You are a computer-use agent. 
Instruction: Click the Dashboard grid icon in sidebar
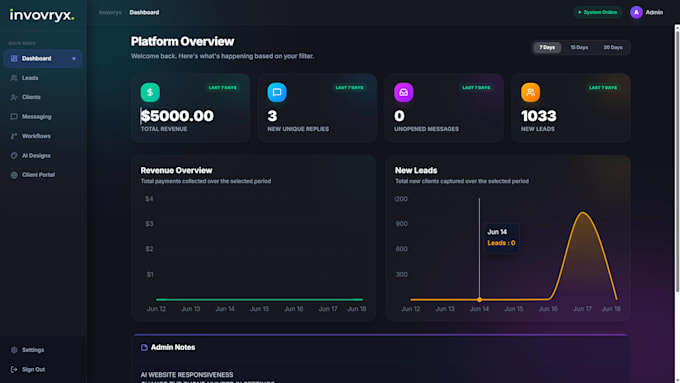[x=14, y=59]
